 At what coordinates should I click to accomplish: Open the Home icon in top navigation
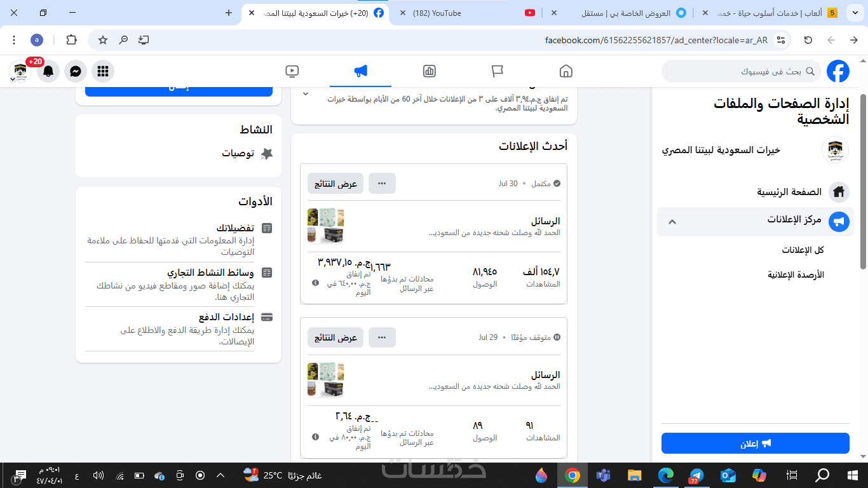(566, 71)
